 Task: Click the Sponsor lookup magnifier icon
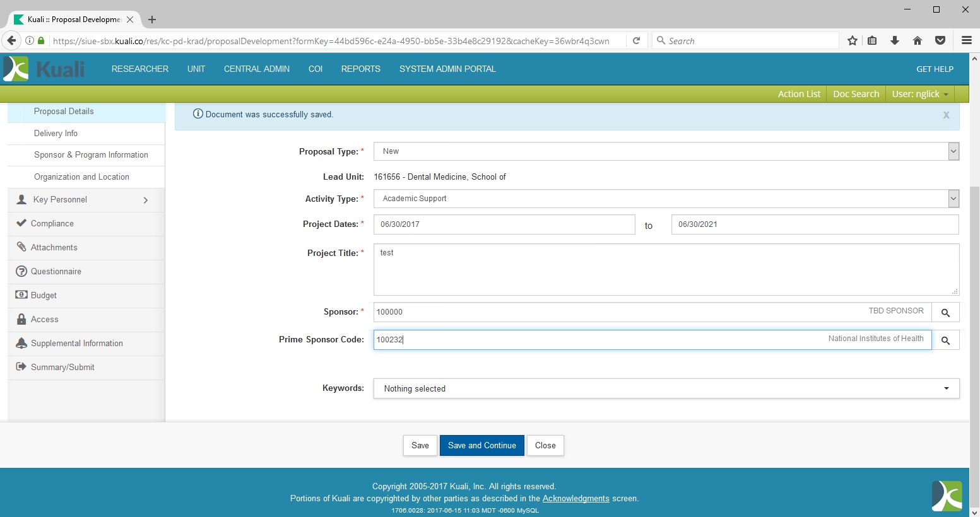pyautogui.click(x=945, y=313)
